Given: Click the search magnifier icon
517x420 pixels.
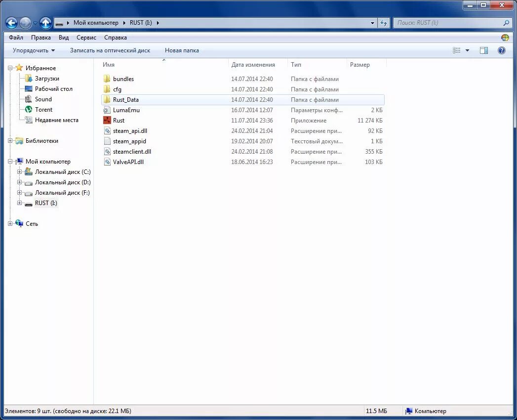Looking at the screenshot, I should 507,23.
